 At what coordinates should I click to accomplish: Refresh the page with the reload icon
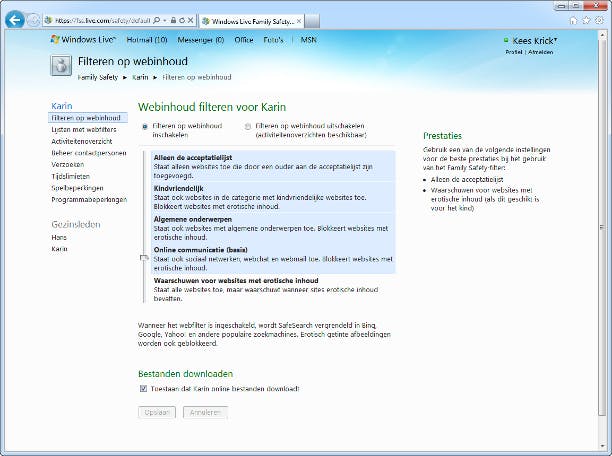[x=182, y=20]
